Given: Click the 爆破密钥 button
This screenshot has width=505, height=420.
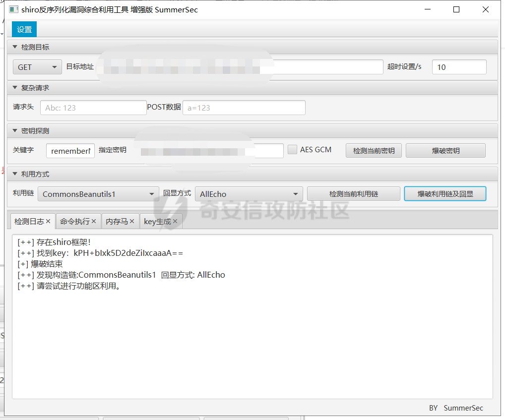Looking at the screenshot, I should tap(446, 151).
